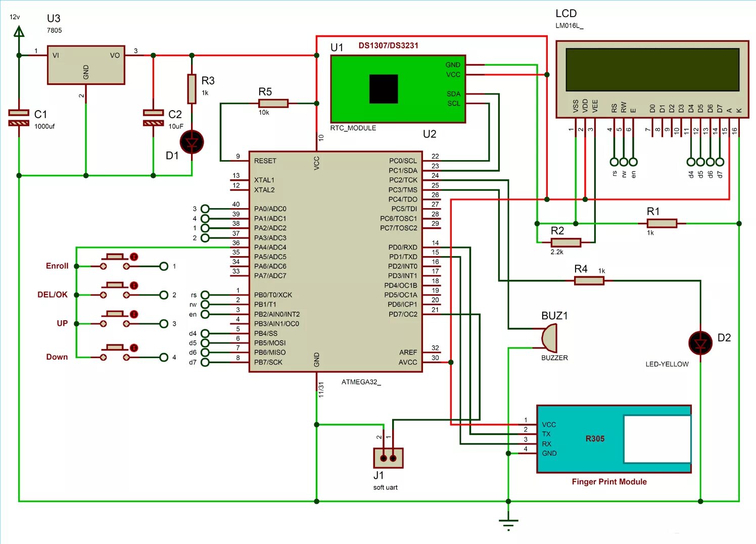Click the RTC_MODULE label
This screenshot has width=756, height=544.
[353, 128]
